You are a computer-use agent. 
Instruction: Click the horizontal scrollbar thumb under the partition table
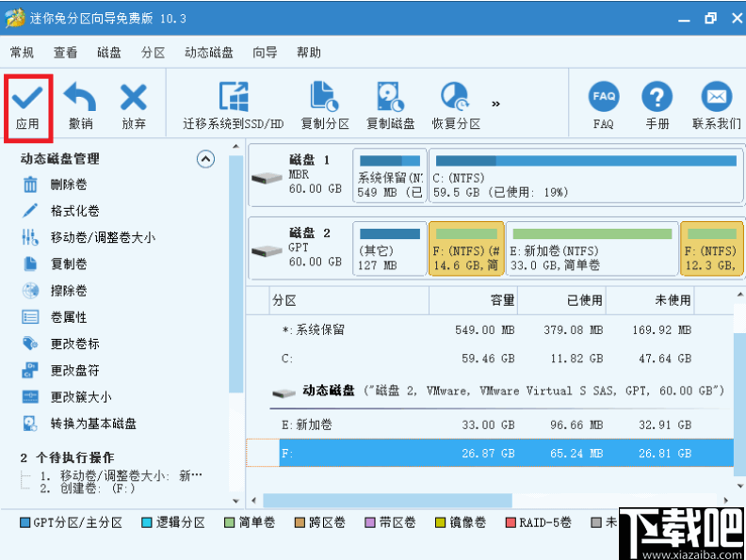point(387,500)
